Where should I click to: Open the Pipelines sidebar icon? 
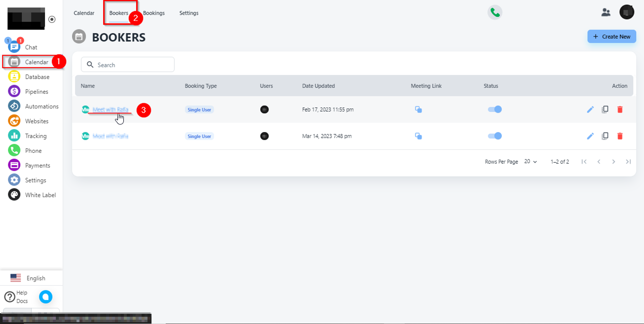click(x=14, y=91)
